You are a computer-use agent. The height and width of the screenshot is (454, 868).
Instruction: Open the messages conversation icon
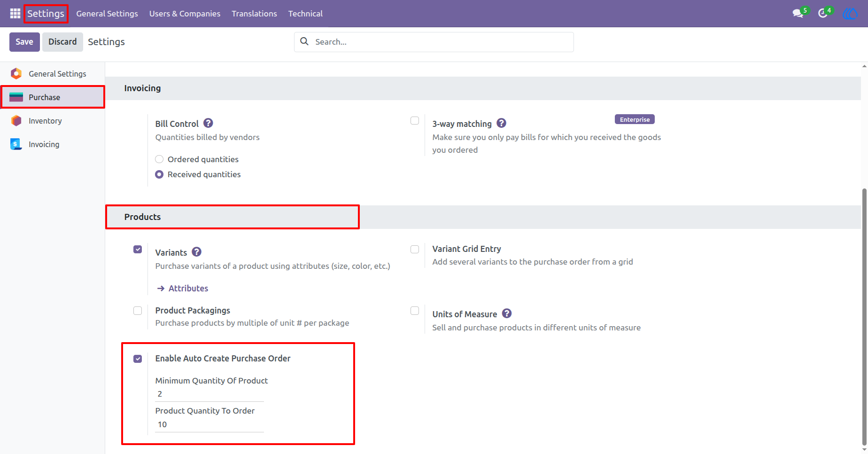click(798, 13)
